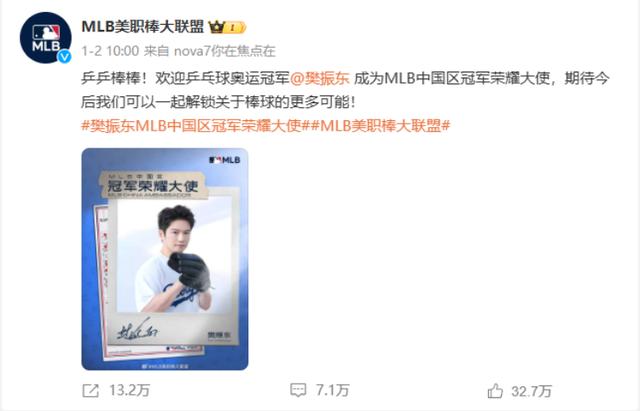The height and width of the screenshot is (411, 640).
Task: Click the nova7你在焦点在 source link
Action: click(x=225, y=51)
